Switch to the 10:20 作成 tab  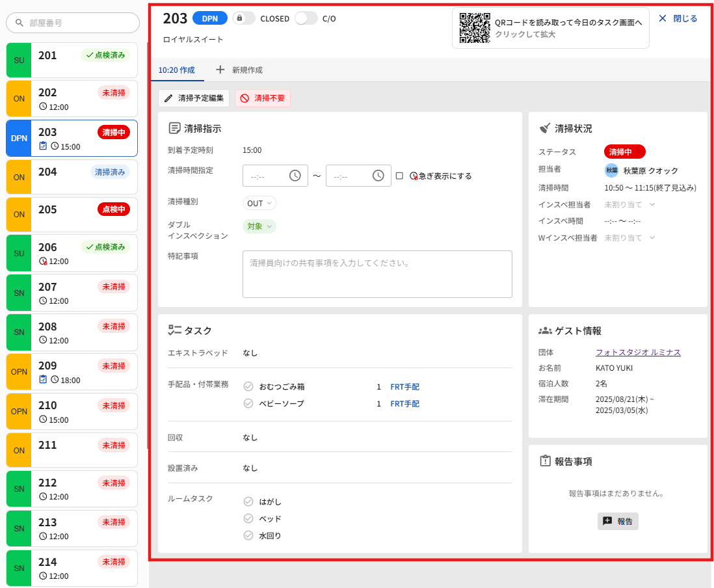click(176, 70)
